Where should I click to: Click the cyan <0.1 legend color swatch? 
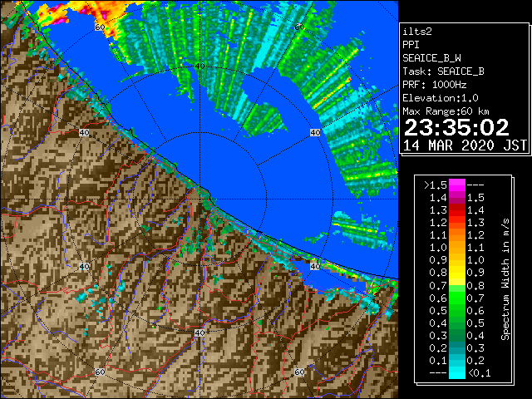coord(457,373)
